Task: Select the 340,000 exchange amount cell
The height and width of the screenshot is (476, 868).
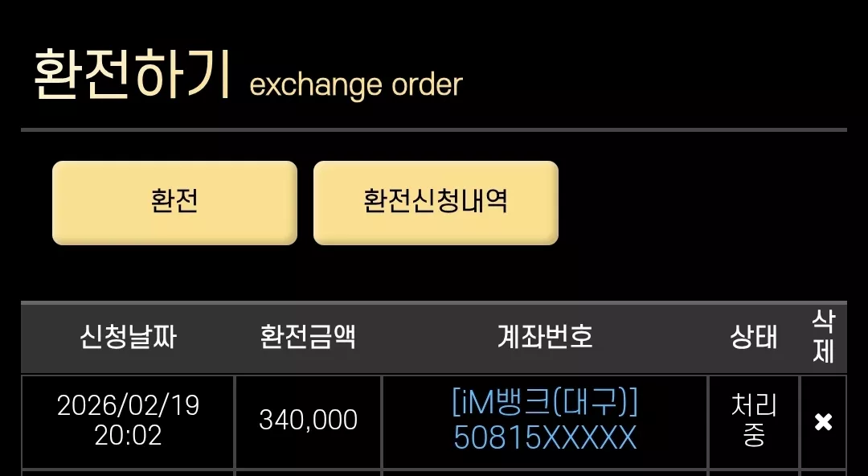Action: point(309,420)
